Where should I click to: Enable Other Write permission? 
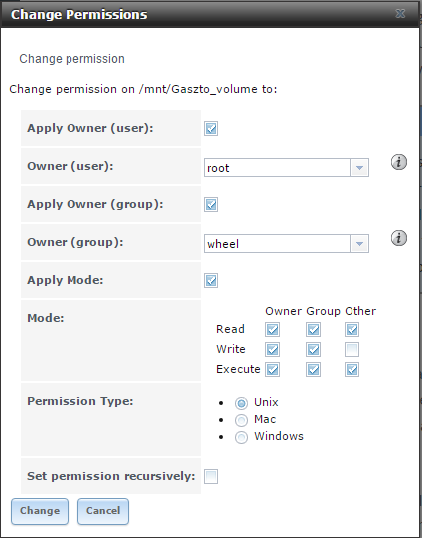point(352,350)
